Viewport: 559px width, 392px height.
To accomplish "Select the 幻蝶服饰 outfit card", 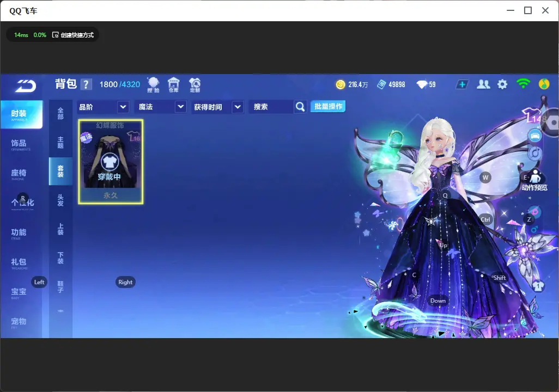I will click(x=111, y=162).
